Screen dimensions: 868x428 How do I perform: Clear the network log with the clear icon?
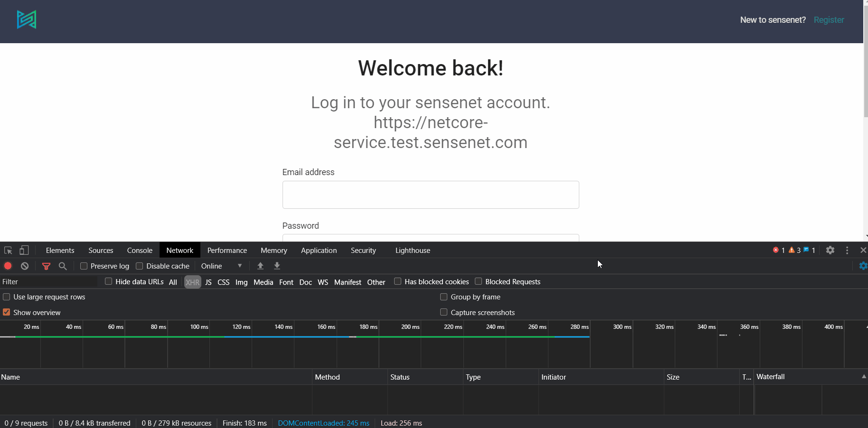click(x=24, y=266)
